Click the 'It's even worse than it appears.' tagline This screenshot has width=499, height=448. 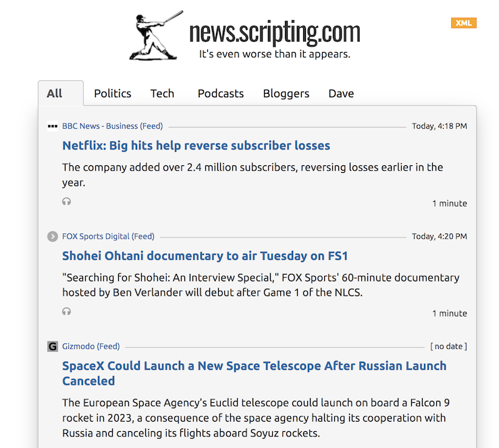point(275,54)
